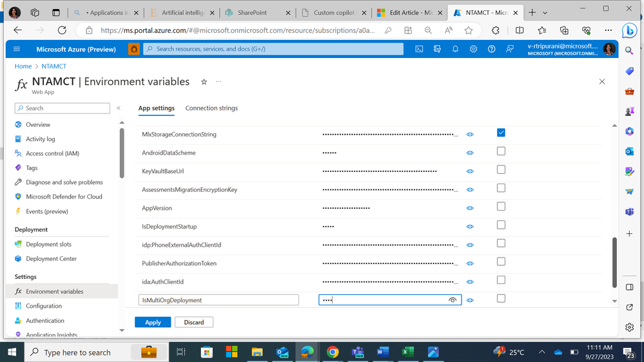This screenshot has width=644, height=362.
Task: Open Access control (IAM)
Action: (x=52, y=153)
